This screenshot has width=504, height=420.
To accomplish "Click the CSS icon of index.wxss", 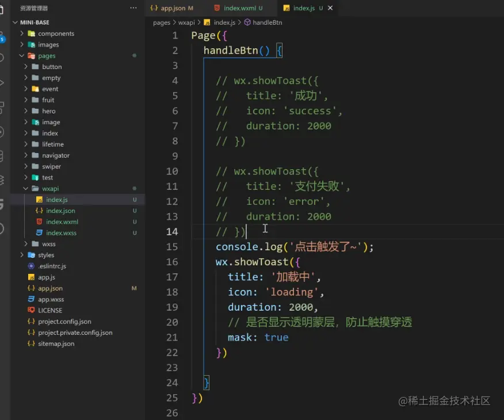I will tap(39, 232).
